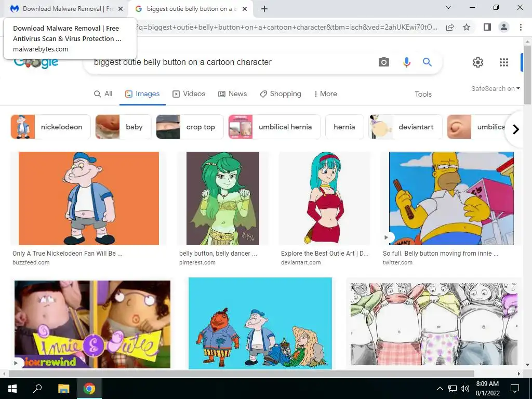Switch to the Videos tab

pyautogui.click(x=189, y=94)
